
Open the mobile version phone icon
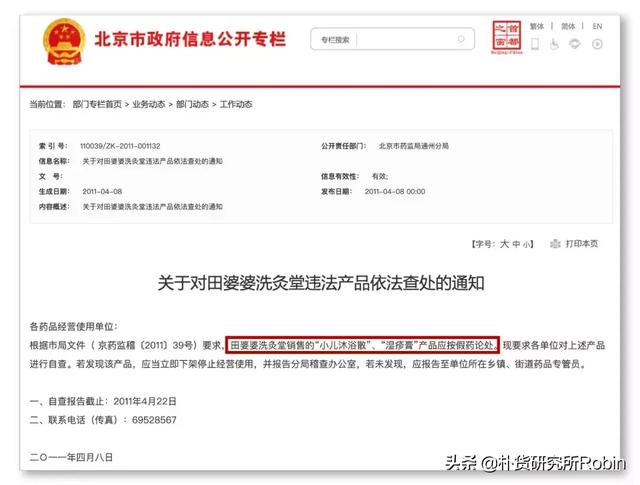(x=535, y=44)
